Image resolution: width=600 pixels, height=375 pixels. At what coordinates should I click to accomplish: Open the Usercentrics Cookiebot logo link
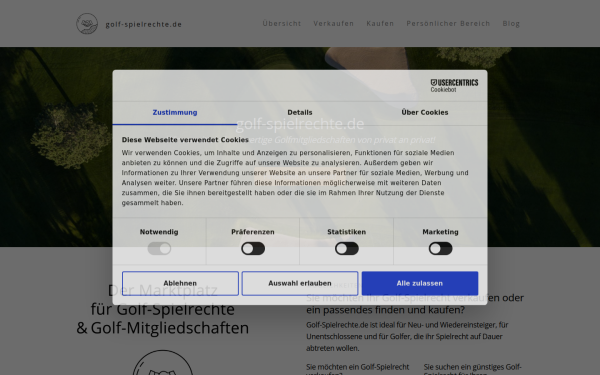pos(454,86)
